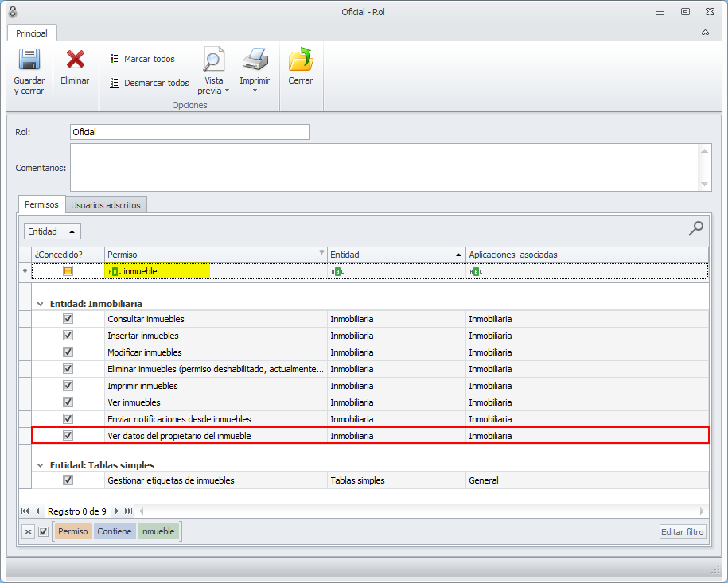Remove the filter with the X button
The height and width of the screenshot is (583, 728).
pyautogui.click(x=28, y=531)
